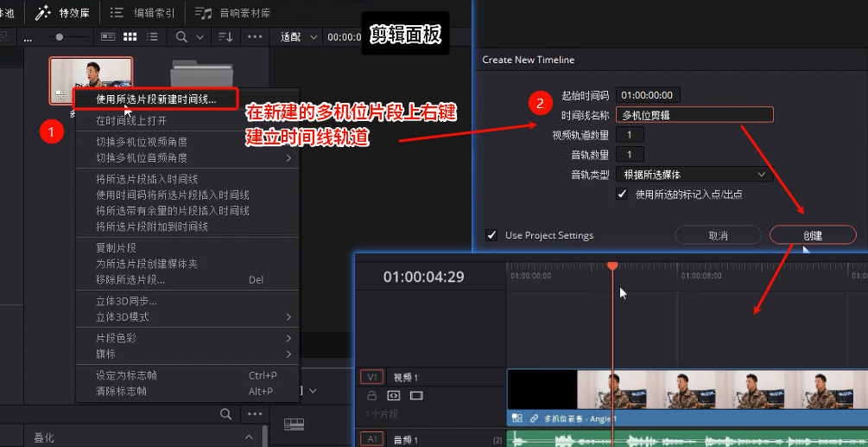Screen dimensions: 868x447
Task: Click the 时间线名称 field containing 多机位剪辑
Action: tap(694, 115)
